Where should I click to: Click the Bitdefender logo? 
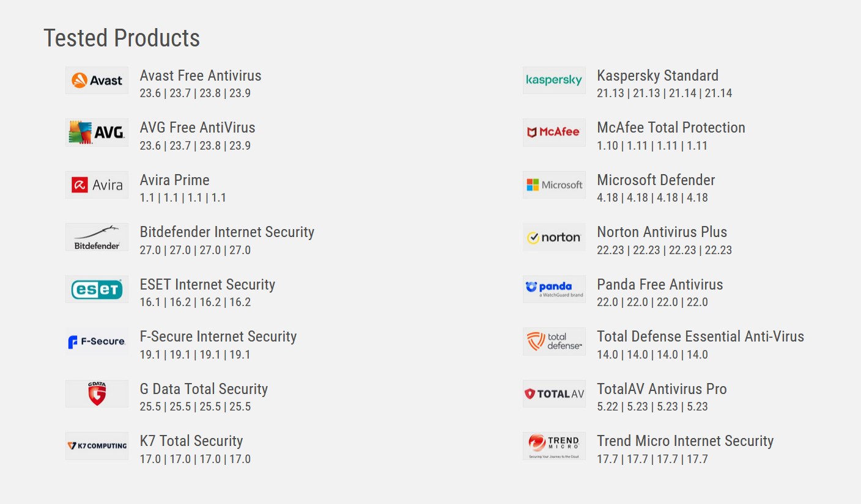pyautogui.click(x=97, y=237)
